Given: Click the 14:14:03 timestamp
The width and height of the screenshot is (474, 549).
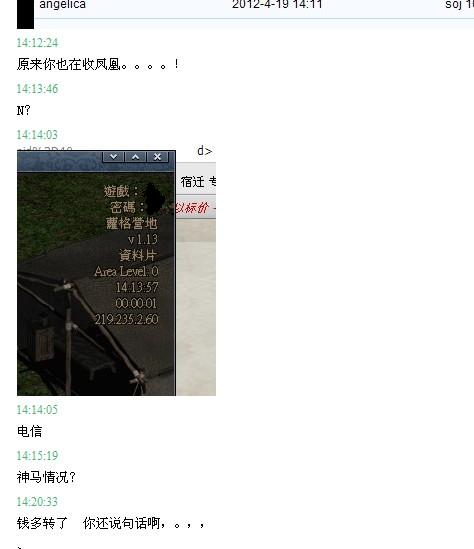Looking at the screenshot, I should pos(37,134).
